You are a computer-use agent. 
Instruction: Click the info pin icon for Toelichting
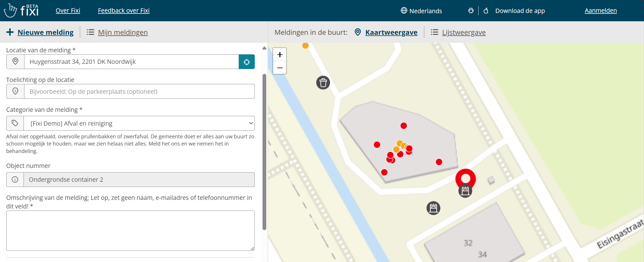pos(15,91)
